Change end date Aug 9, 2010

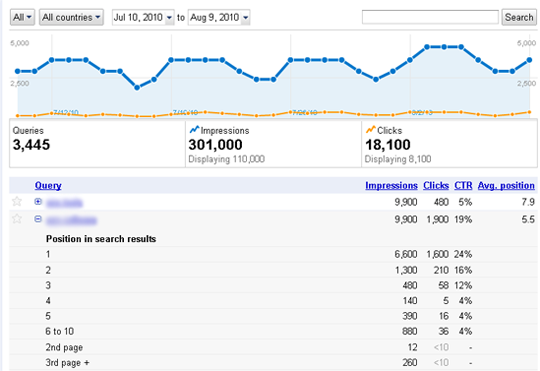click(x=219, y=17)
